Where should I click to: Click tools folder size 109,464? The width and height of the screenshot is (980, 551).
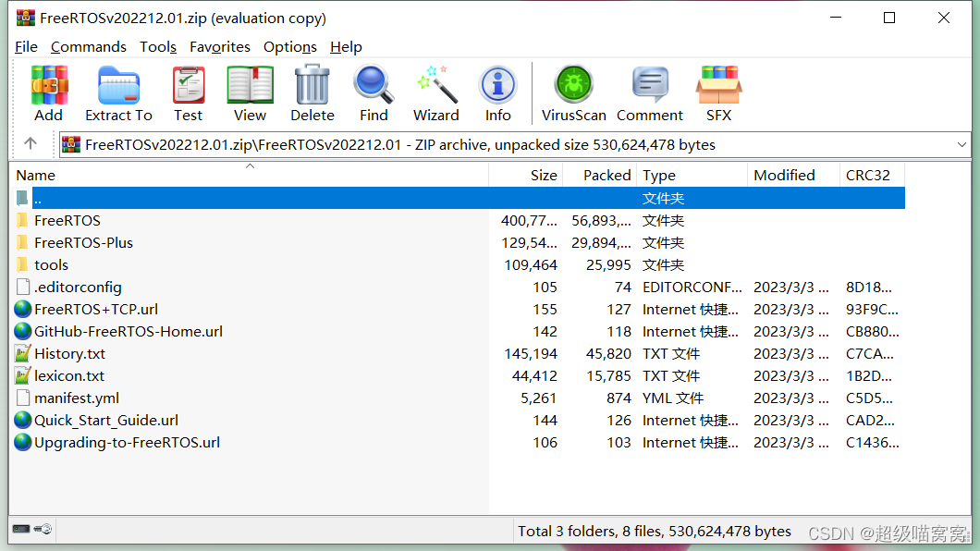click(x=531, y=265)
